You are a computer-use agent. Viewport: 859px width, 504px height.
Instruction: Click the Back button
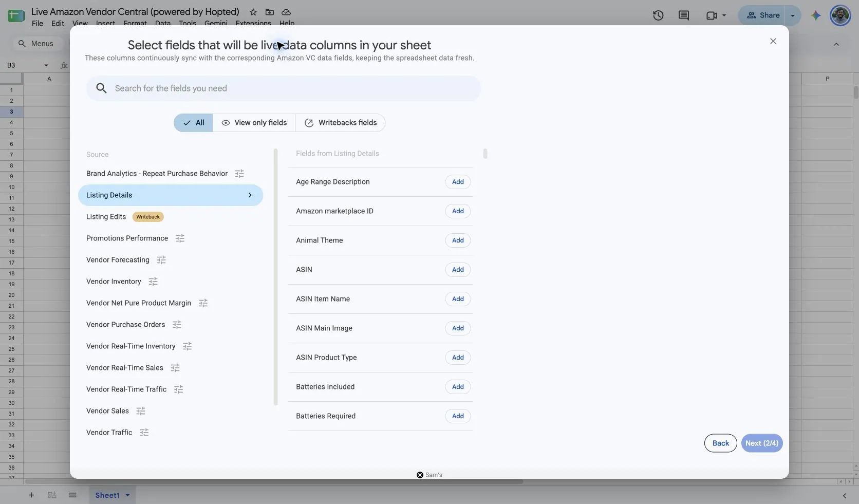(720, 443)
